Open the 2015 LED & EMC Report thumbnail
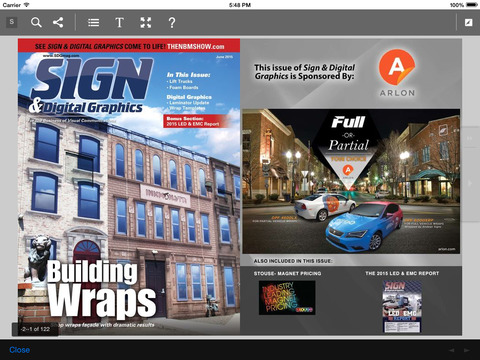The width and height of the screenshot is (480, 360). tap(402, 306)
